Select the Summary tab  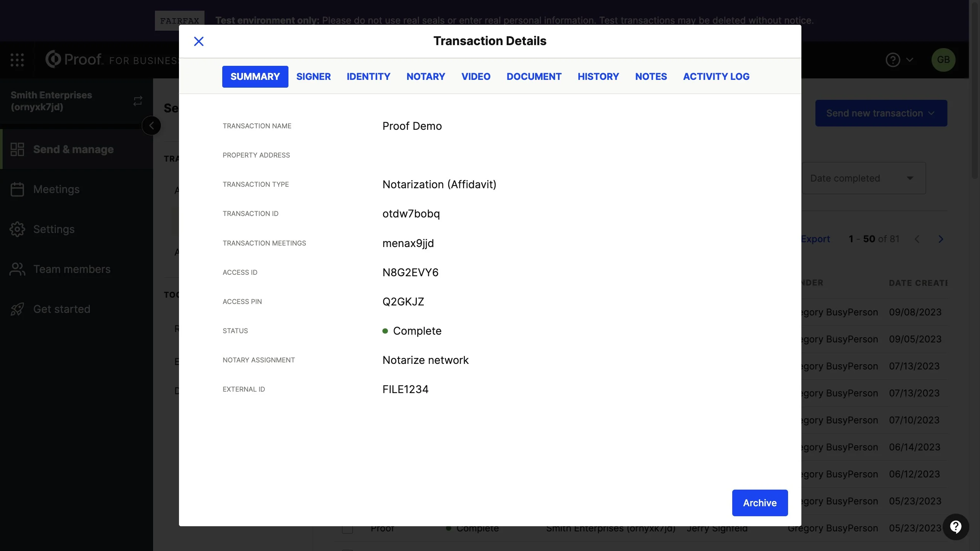click(x=255, y=77)
